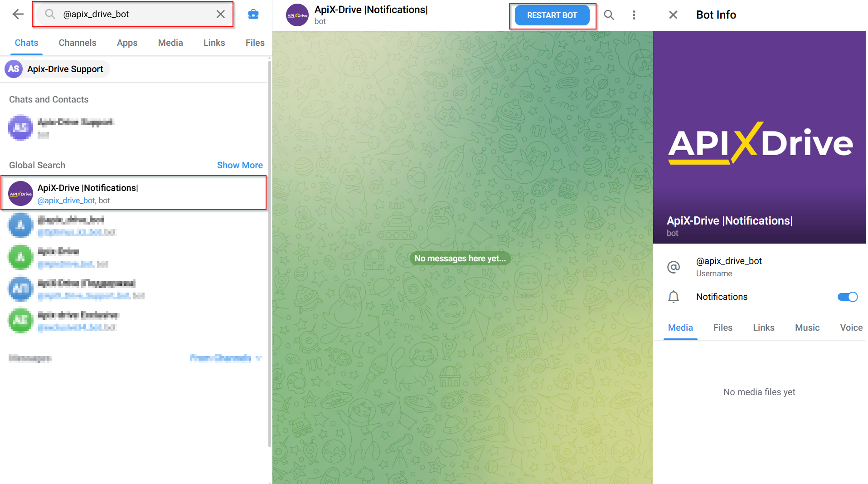Open the From Channels filter dropdown
Viewport: 868px width, 484px height.
click(x=226, y=358)
